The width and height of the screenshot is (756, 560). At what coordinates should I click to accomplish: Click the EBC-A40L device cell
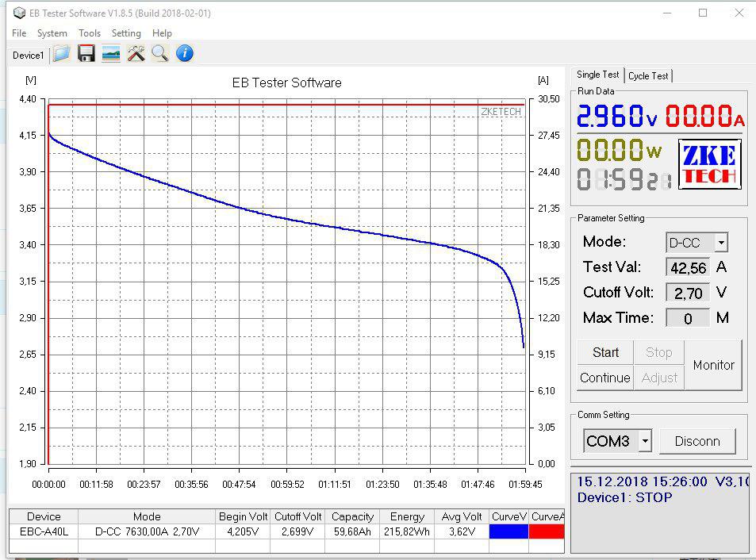44,531
